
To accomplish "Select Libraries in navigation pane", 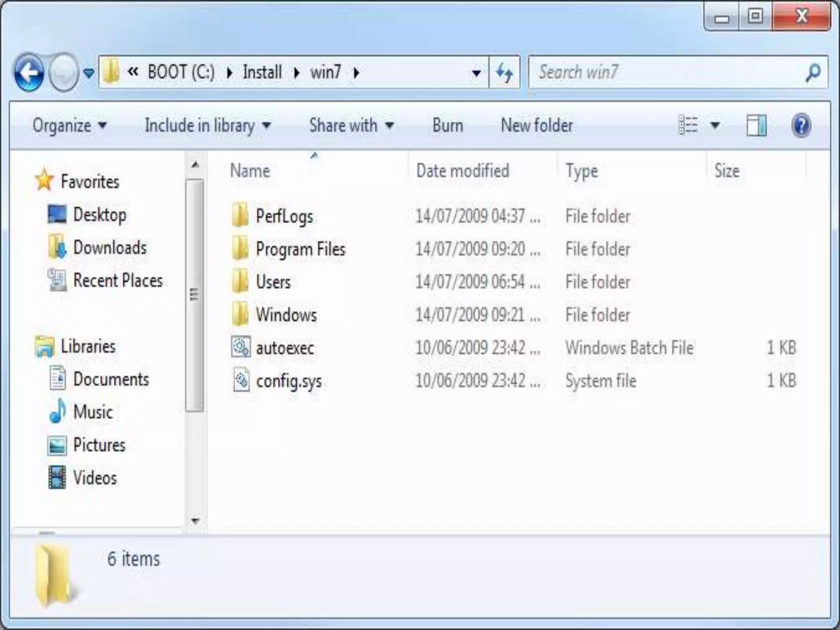I will click(x=88, y=347).
